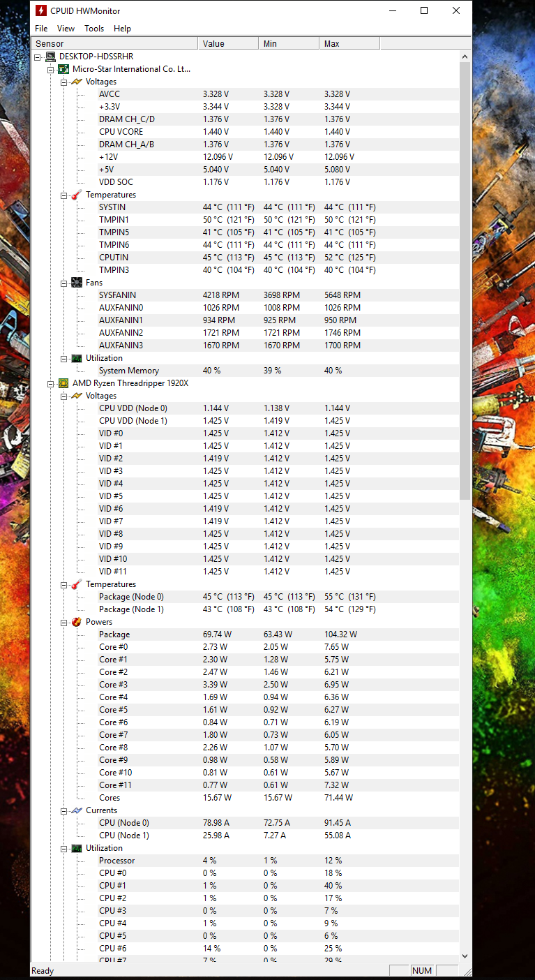Open the View menu
The width and height of the screenshot is (535, 980).
tap(66, 29)
